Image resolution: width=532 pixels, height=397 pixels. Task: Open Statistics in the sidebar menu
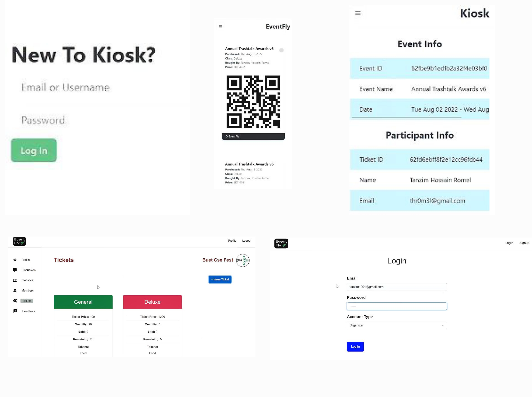(27, 280)
